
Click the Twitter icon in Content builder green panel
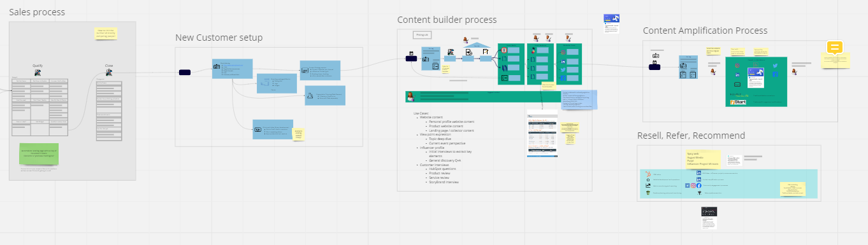[x=563, y=69]
